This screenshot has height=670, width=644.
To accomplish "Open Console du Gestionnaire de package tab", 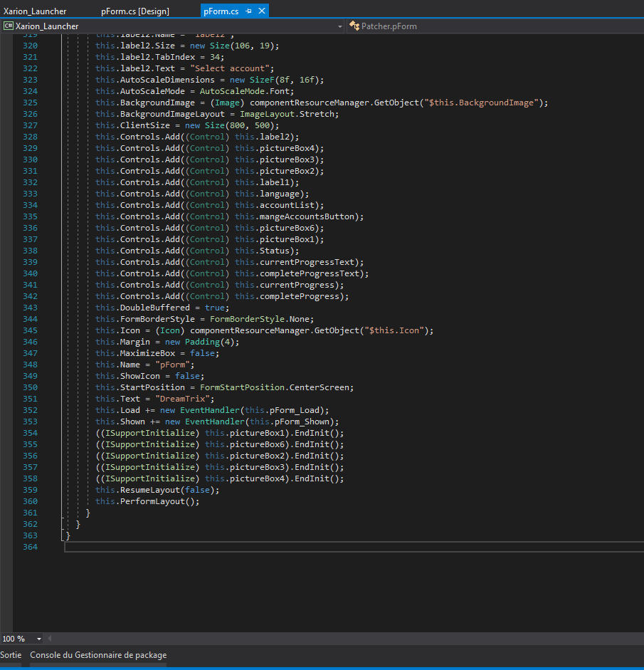I will pos(98,655).
